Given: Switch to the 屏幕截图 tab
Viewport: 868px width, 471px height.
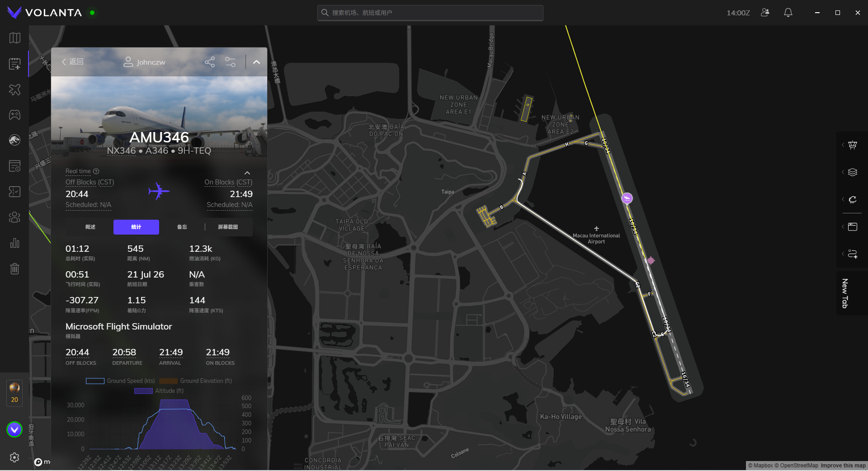Looking at the screenshot, I should (x=228, y=227).
